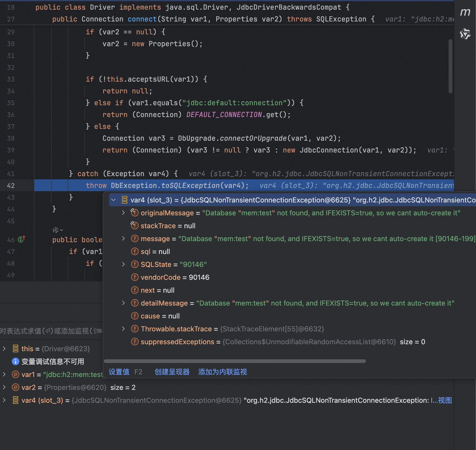This screenshot has width=476, height=450.
Task: Click the expression evaluation input field
Action: coord(51,331)
